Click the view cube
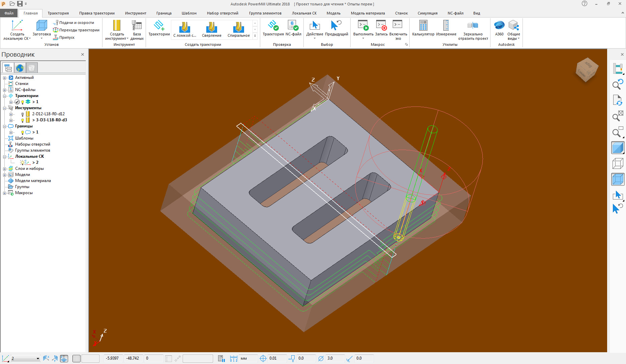 587,69
